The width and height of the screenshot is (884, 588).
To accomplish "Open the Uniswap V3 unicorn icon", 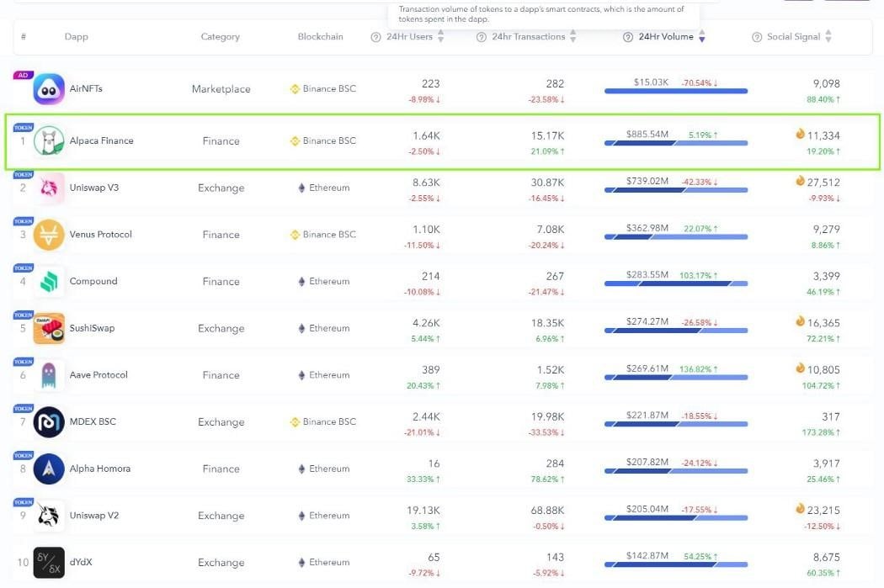I will tap(49, 188).
